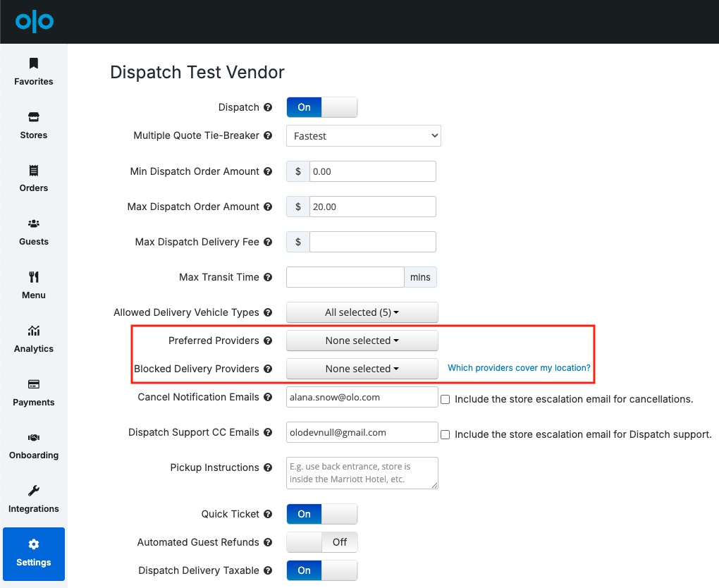Click Min Dispatch Order Amount field
The height and width of the screenshot is (588, 719).
372,171
